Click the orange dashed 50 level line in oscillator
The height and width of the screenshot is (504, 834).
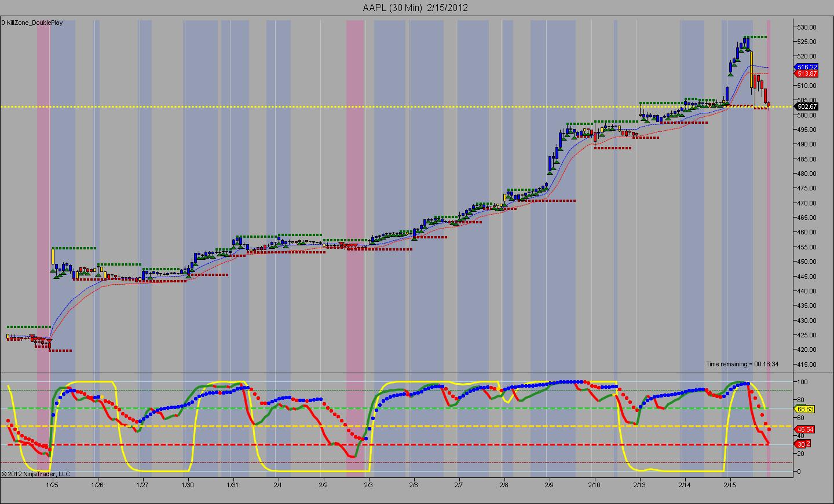pyautogui.click(x=396, y=426)
